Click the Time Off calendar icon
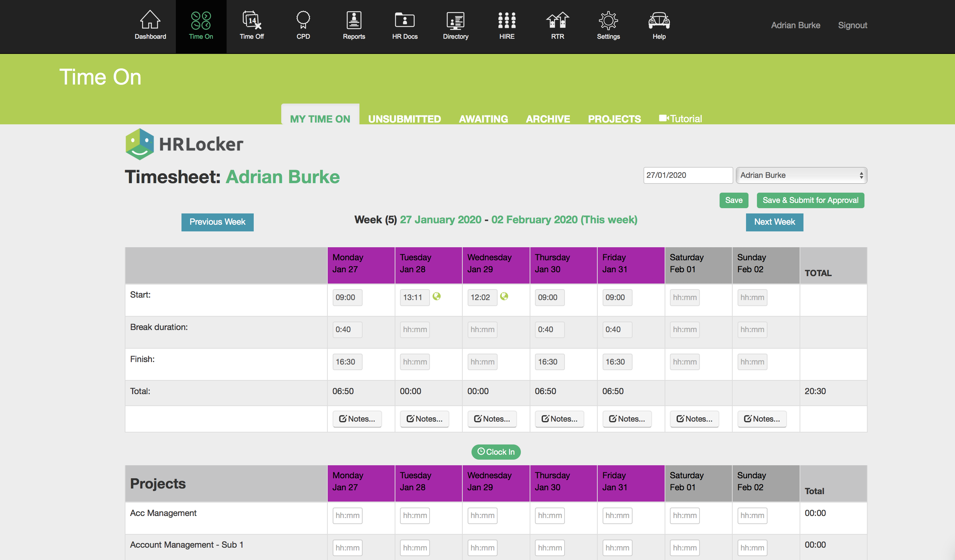The image size is (955, 560). click(x=252, y=21)
